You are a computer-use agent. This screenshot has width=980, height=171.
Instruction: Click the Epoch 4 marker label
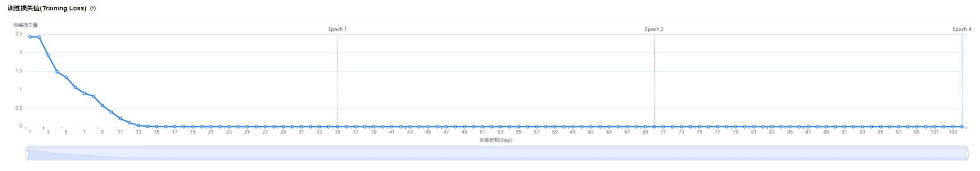point(962,29)
